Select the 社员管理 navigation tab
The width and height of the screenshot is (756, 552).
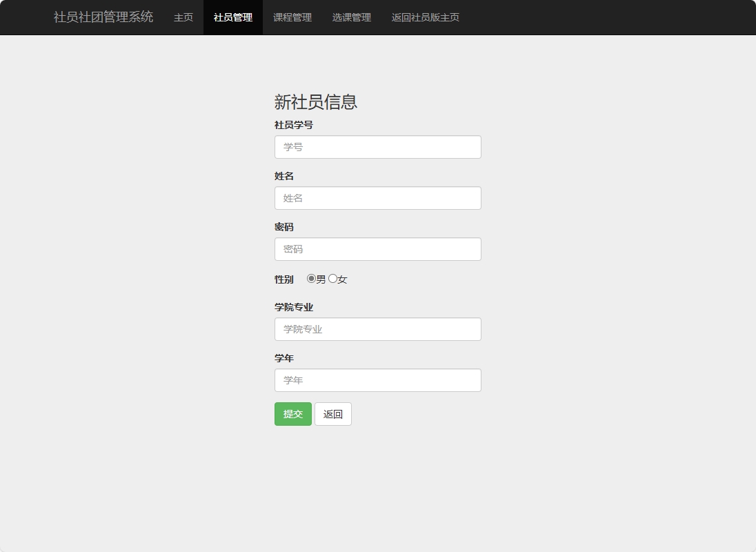click(x=232, y=17)
